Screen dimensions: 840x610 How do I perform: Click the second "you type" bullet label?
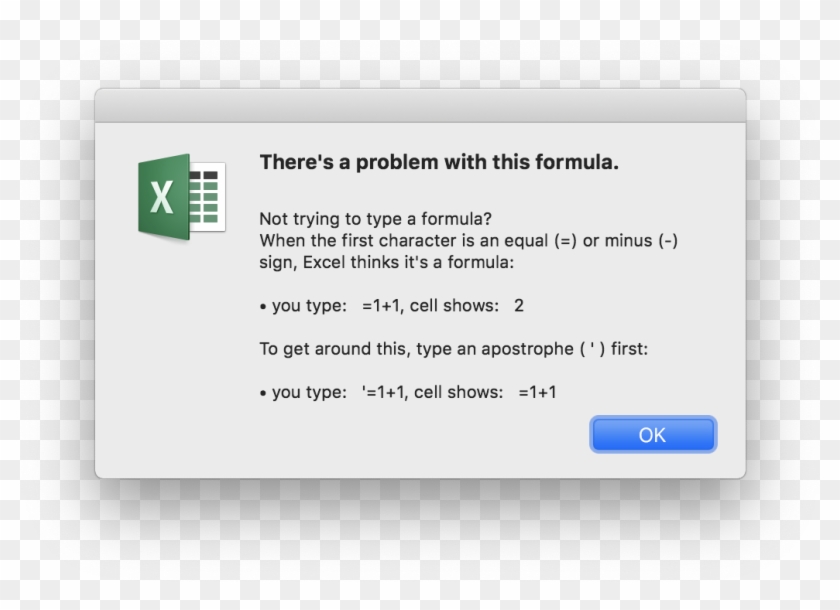tap(309, 392)
